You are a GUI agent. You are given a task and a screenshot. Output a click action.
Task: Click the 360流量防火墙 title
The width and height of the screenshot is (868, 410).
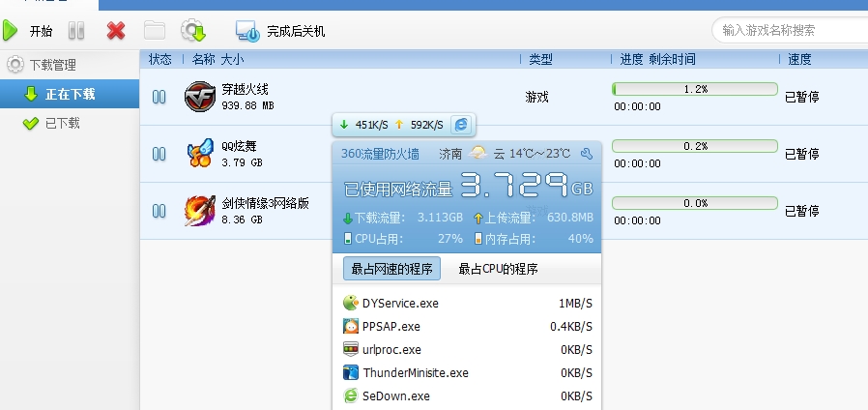coord(380,154)
